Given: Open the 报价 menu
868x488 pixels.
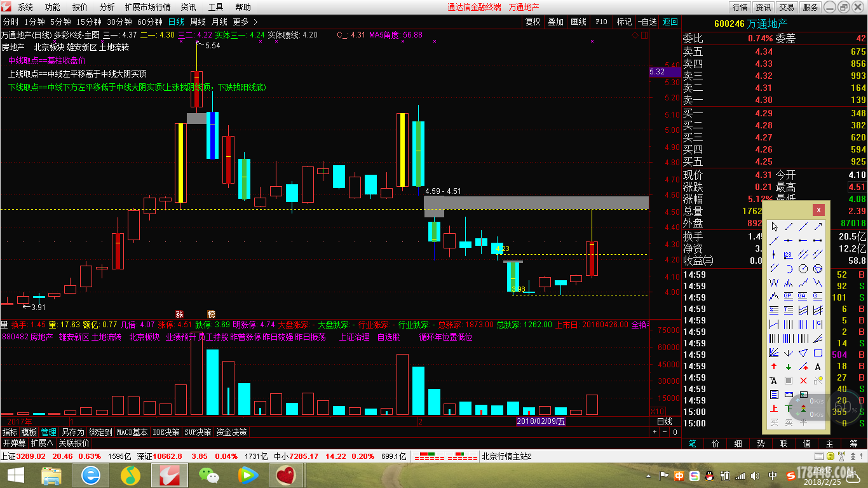Looking at the screenshot, I should 80,7.
